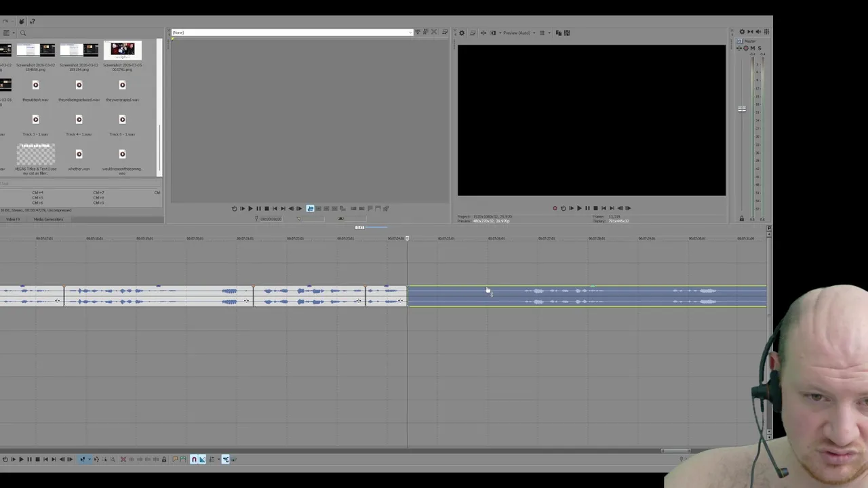Save preview snapshot to file
Image resolution: width=868 pixels, height=488 pixels.
(567, 33)
